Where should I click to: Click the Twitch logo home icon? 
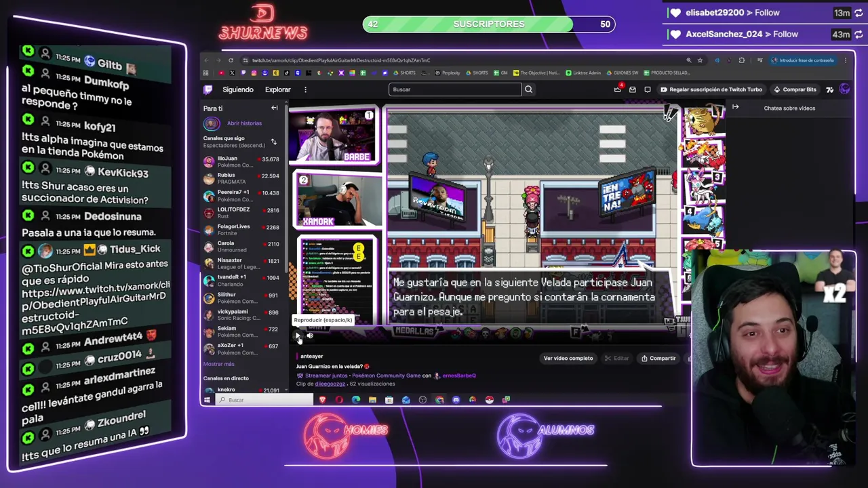pyautogui.click(x=208, y=89)
